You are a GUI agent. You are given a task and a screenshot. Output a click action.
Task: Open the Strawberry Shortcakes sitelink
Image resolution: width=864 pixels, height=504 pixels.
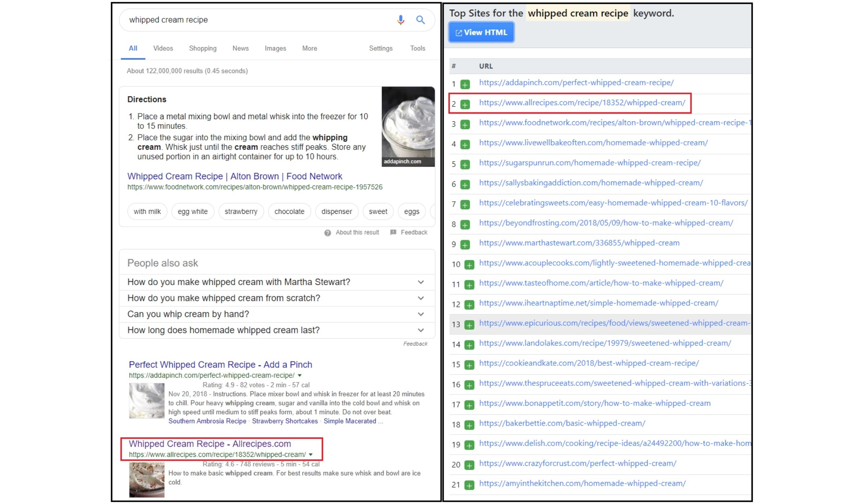coord(285,421)
